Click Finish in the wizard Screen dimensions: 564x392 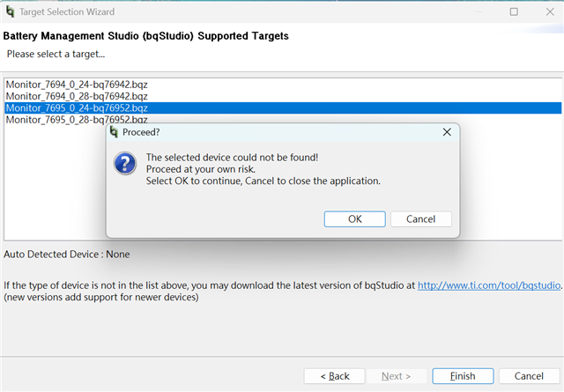coord(463,376)
